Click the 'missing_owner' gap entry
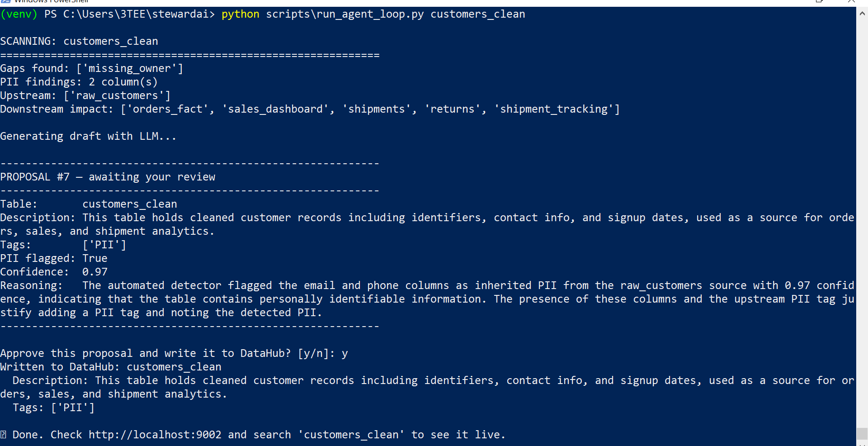Viewport: 868px width, 446px height. click(x=129, y=68)
